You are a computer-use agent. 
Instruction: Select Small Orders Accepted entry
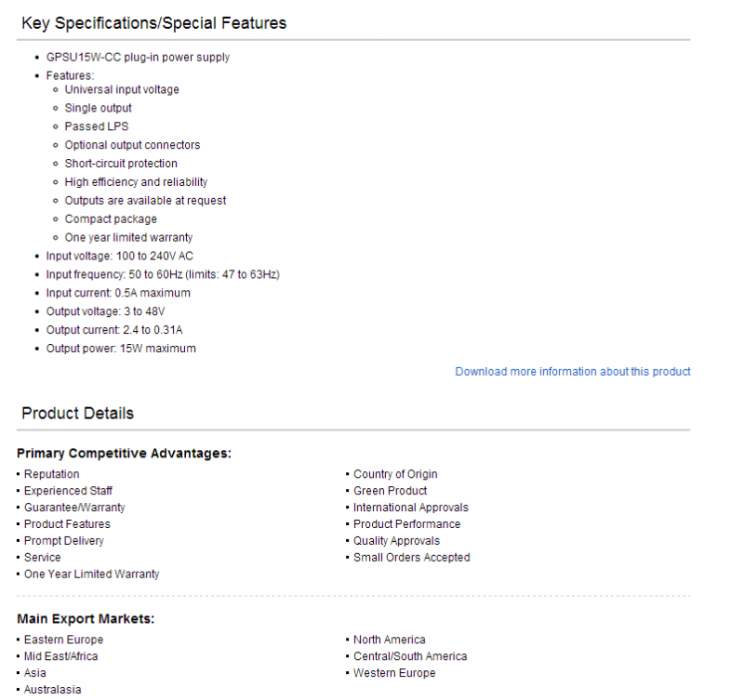pos(412,557)
